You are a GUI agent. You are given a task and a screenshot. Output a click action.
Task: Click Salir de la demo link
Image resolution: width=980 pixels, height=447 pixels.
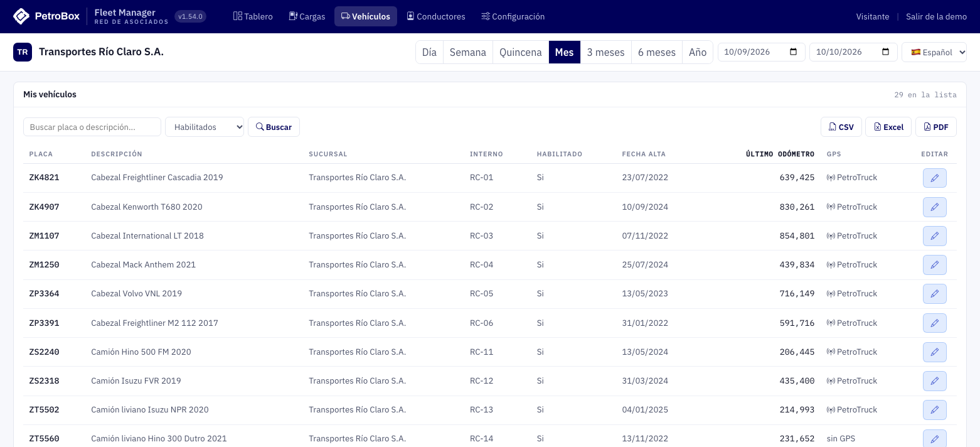coord(936,16)
